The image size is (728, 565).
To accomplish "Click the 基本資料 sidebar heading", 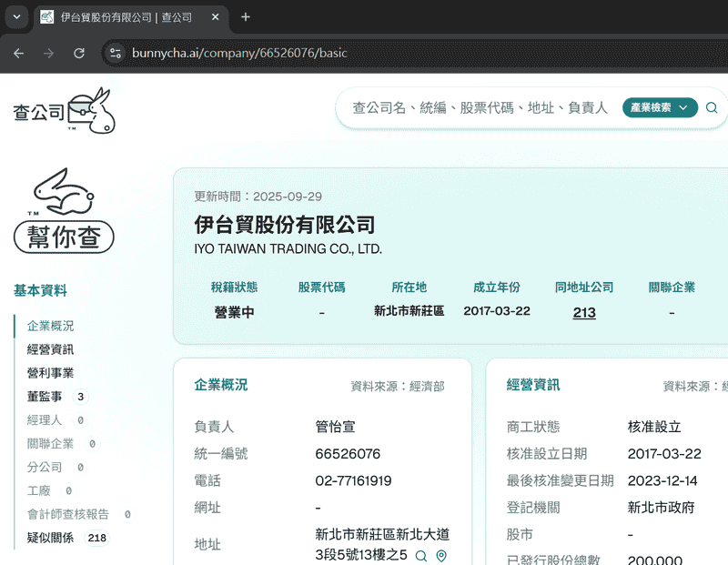I will pyautogui.click(x=40, y=290).
